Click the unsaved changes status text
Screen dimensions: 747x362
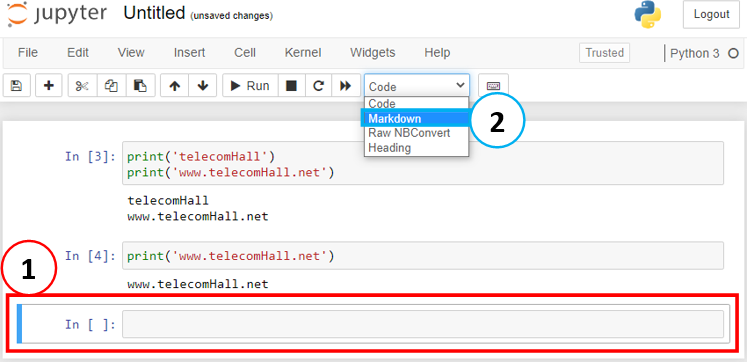click(232, 16)
